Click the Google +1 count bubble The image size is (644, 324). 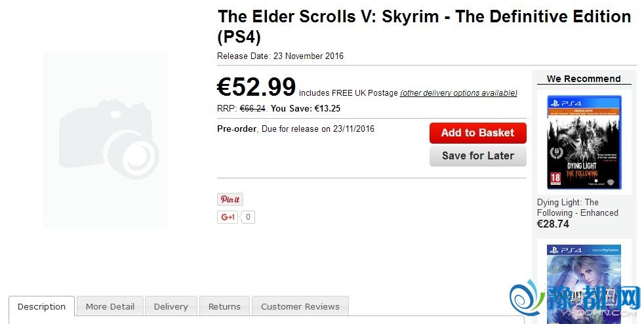point(249,217)
